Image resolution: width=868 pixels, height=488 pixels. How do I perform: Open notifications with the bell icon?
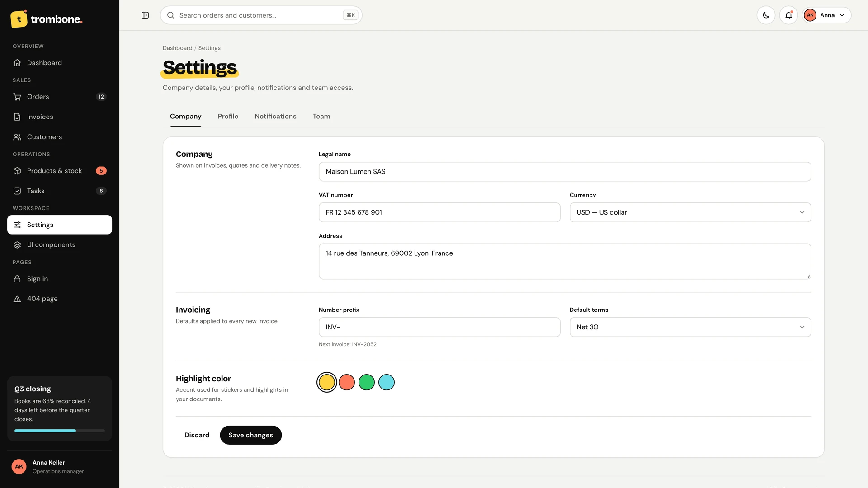(788, 15)
